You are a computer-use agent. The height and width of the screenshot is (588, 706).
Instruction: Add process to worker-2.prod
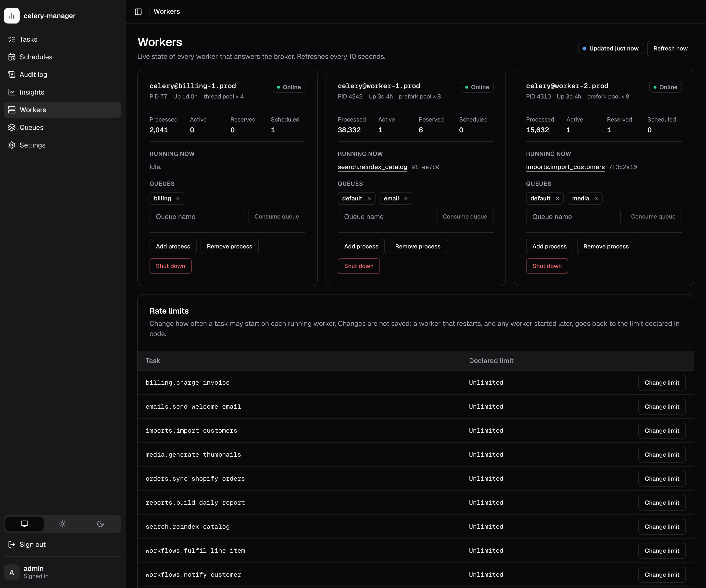pos(549,247)
